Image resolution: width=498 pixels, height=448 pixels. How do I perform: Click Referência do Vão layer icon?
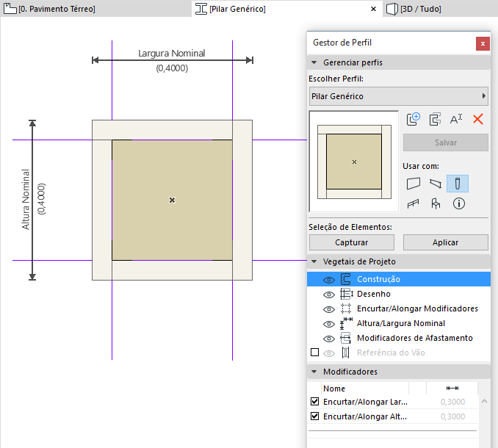click(345, 353)
